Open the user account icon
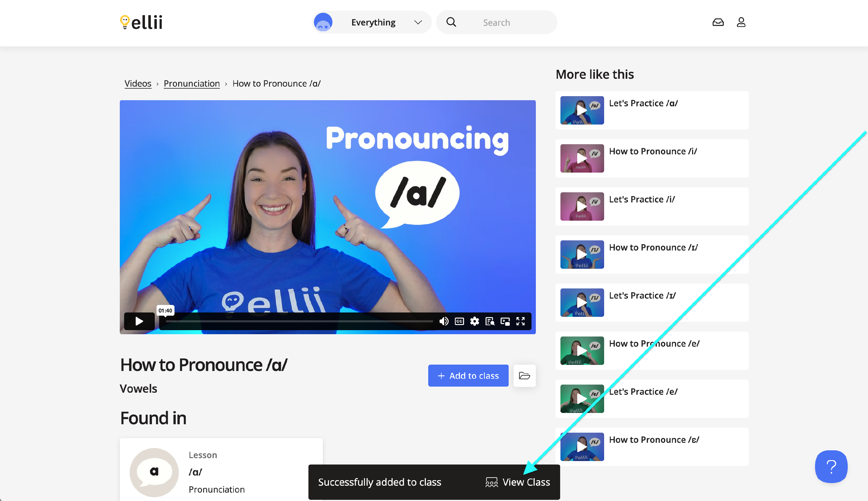The image size is (868, 501). (741, 22)
